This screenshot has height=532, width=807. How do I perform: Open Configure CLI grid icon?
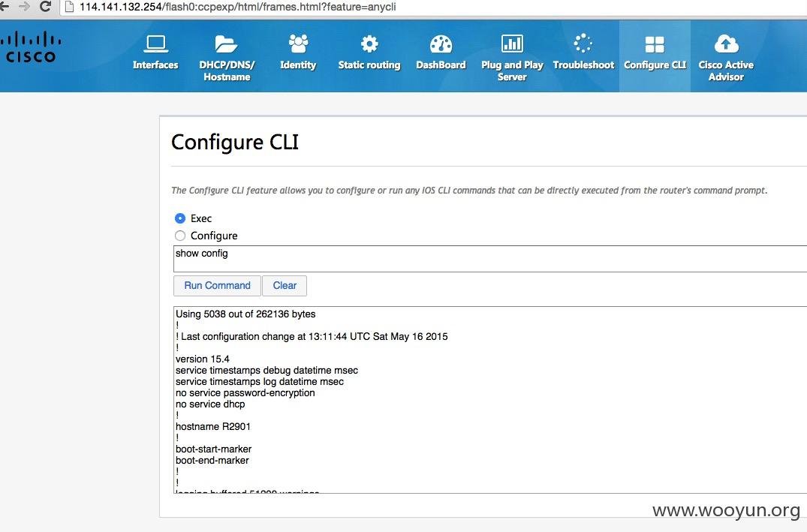655,44
